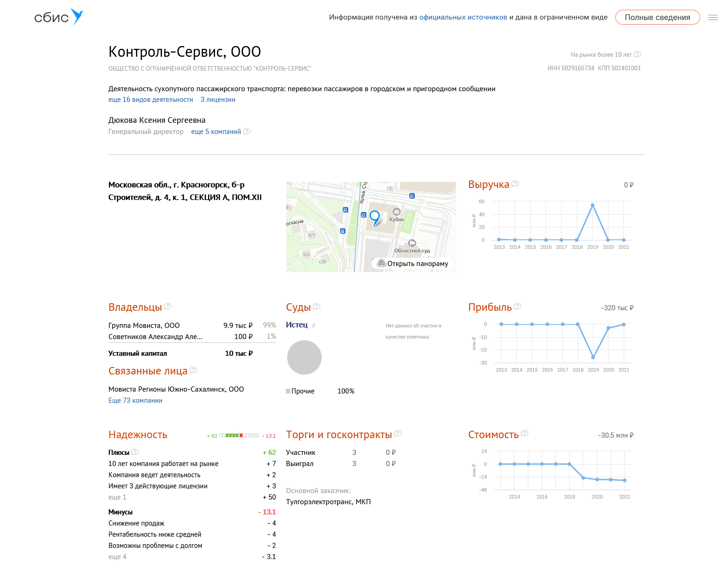Click help icon next to Стоимость heading
This screenshot has width=728, height=580.
[524, 433]
